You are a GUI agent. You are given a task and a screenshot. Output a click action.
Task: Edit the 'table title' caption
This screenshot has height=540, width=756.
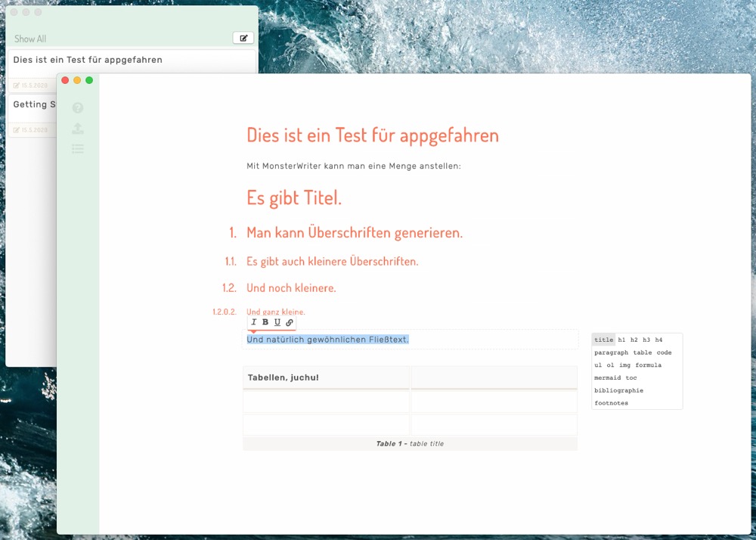point(426,444)
